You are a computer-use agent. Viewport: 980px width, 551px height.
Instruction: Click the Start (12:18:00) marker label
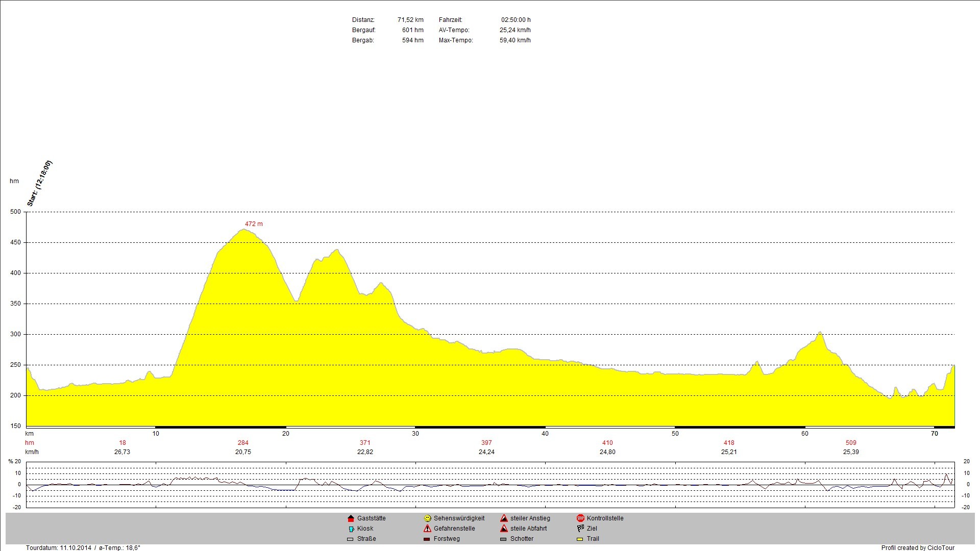[39, 184]
